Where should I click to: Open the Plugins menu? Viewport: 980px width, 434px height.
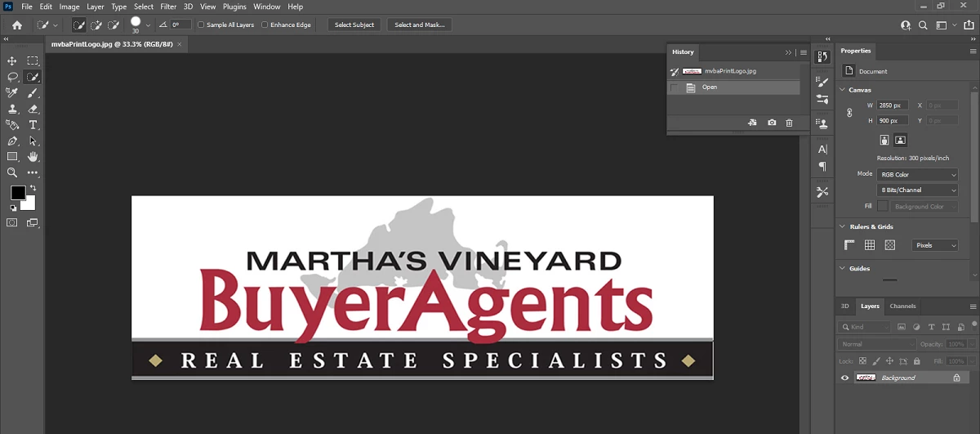click(234, 7)
